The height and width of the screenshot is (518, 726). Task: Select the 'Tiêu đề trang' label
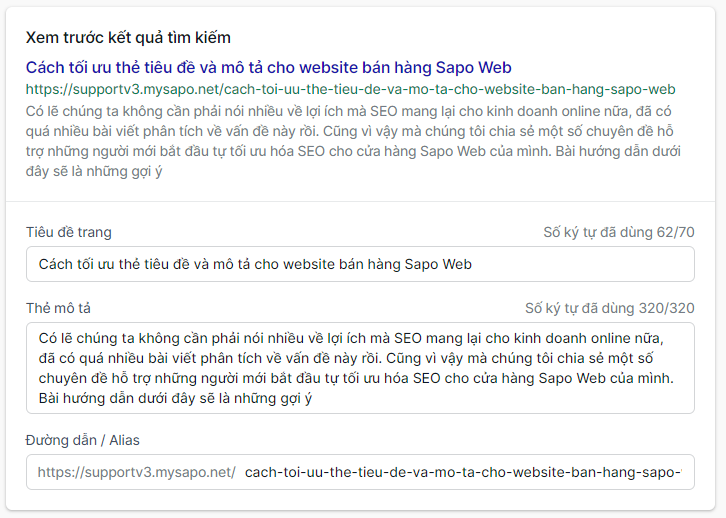click(69, 232)
